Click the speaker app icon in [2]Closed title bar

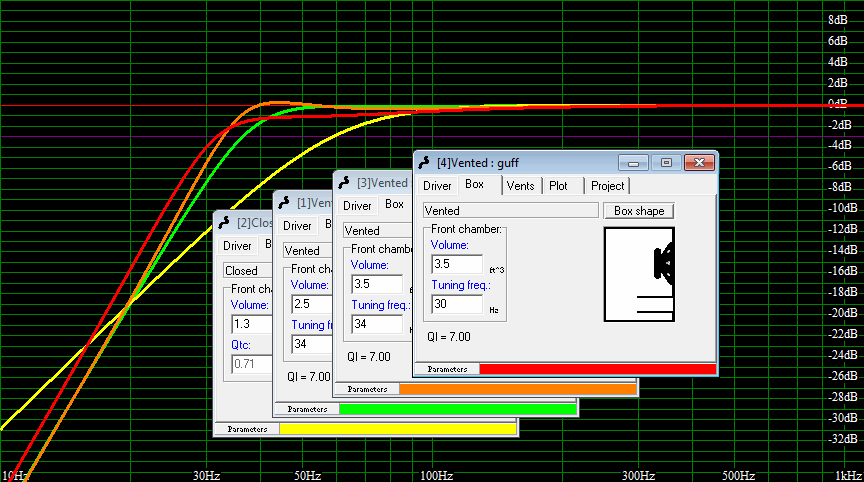coord(224,223)
